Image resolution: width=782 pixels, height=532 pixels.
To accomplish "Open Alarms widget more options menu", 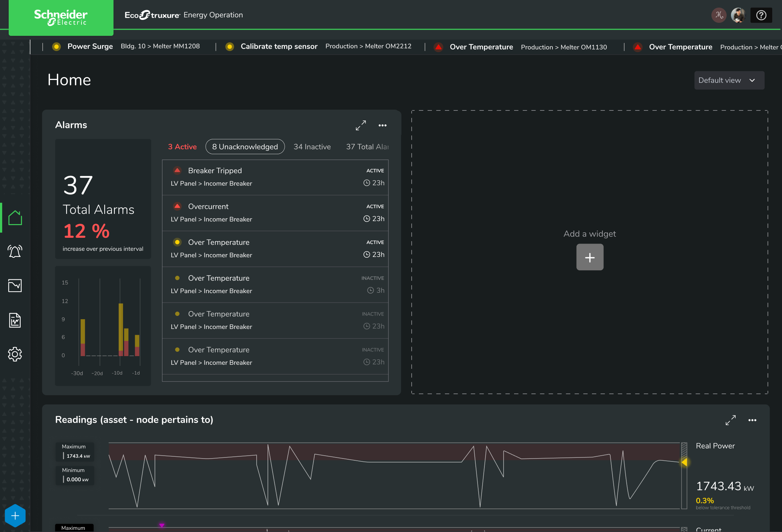I will (383, 125).
